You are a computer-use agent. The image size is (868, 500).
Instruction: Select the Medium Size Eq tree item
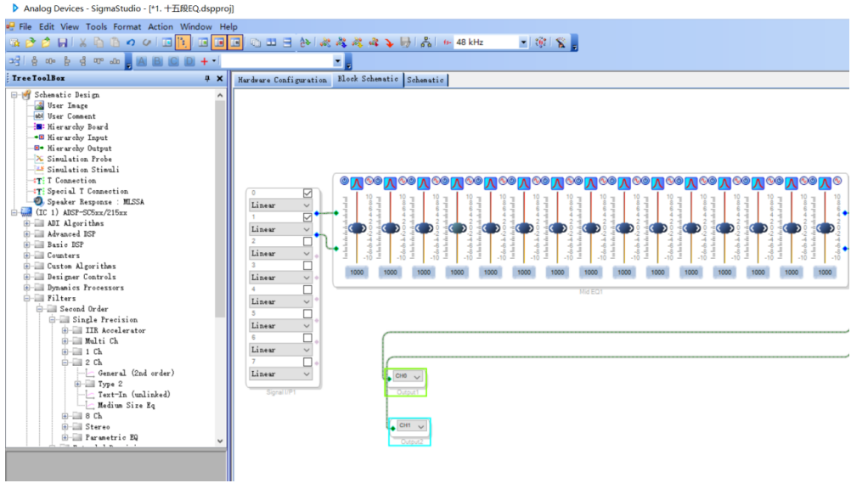[x=127, y=406]
